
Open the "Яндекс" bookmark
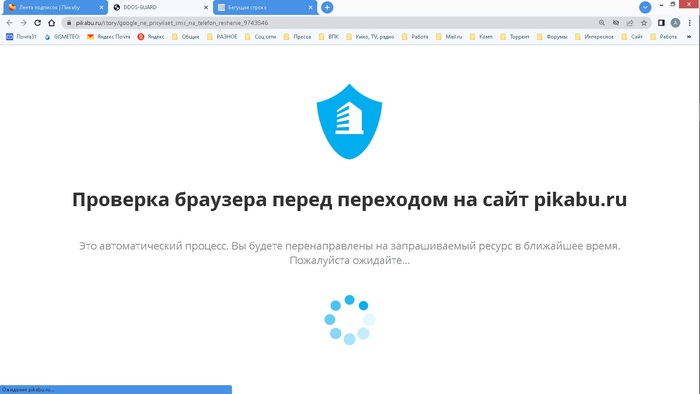point(151,37)
